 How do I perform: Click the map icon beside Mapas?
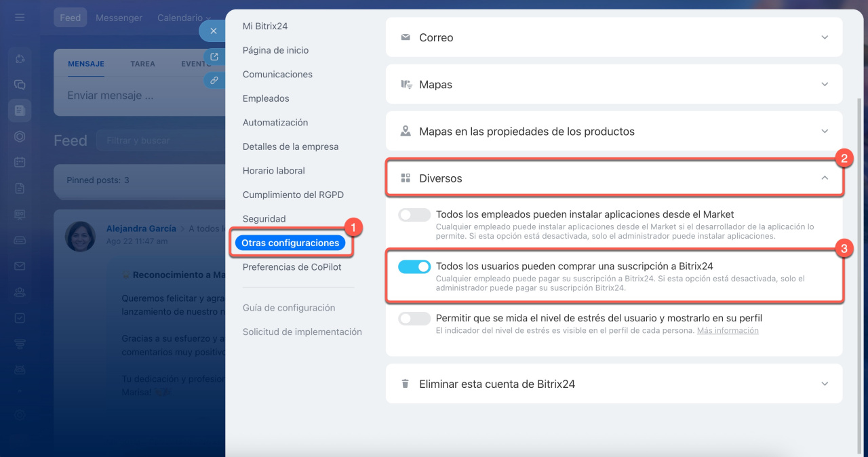406,84
